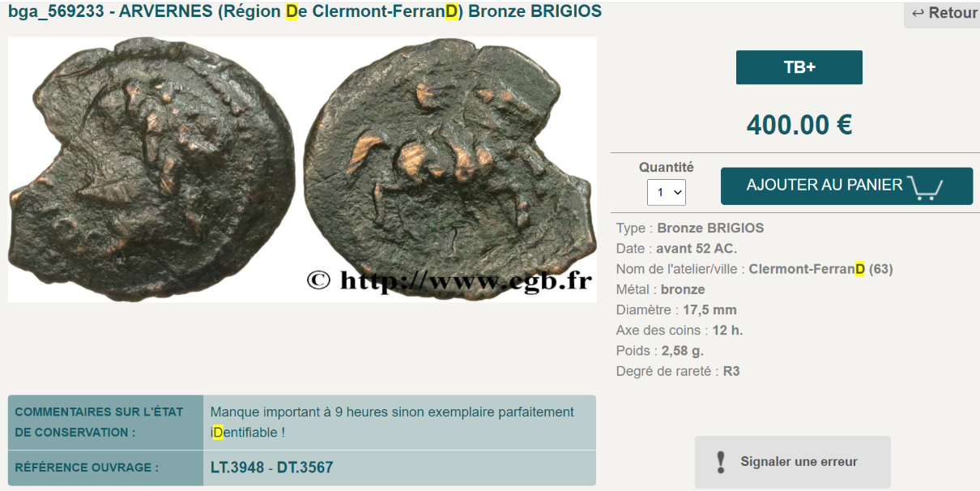Click the TB+ grade badge
980x491 pixels.
(799, 67)
